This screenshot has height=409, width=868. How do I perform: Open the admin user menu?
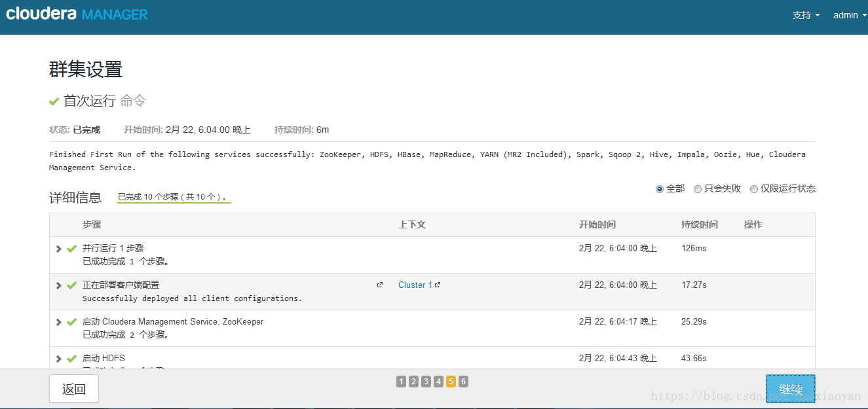(850, 15)
